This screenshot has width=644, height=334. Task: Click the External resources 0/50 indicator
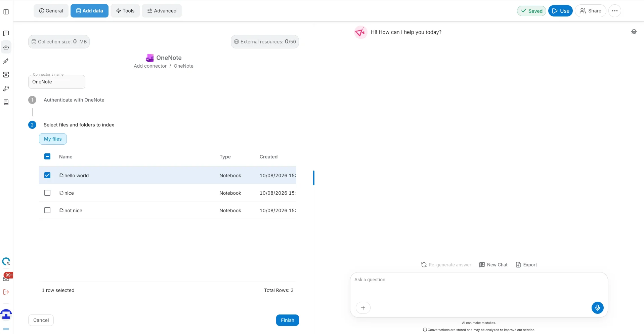[x=265, y=42]
